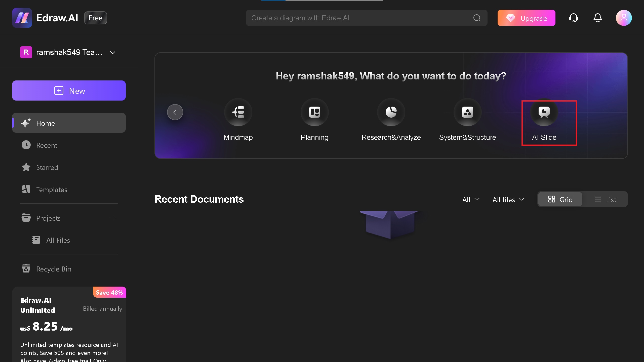Click the Edraw.AI brand name text
The height and width of the screenshot is (362, 644).
point(57,18)
